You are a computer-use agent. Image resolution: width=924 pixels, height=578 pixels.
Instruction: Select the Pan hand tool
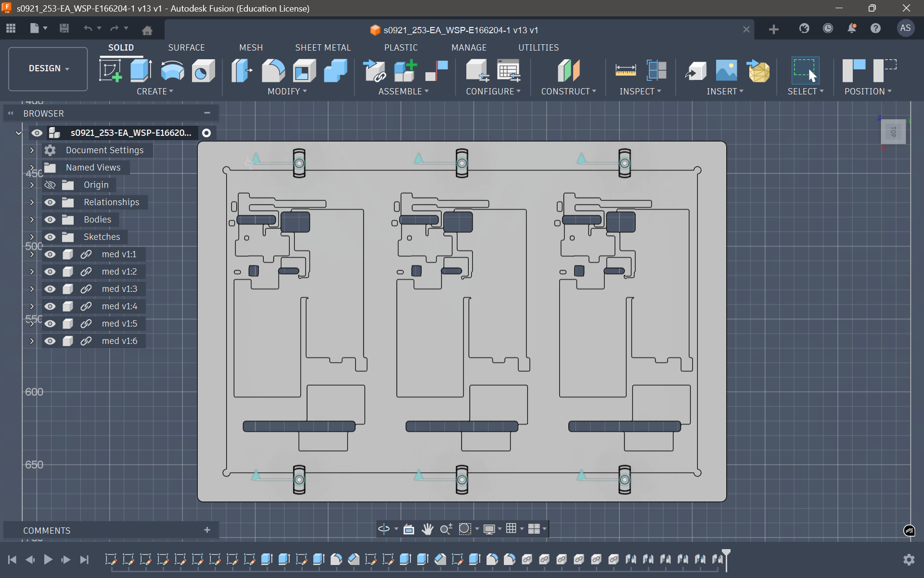pos(427,529)
